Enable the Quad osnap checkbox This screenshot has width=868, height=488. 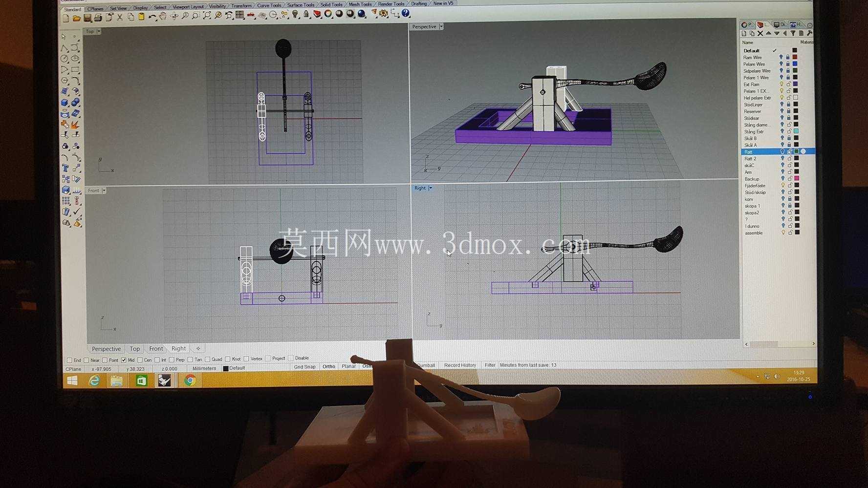208,359
